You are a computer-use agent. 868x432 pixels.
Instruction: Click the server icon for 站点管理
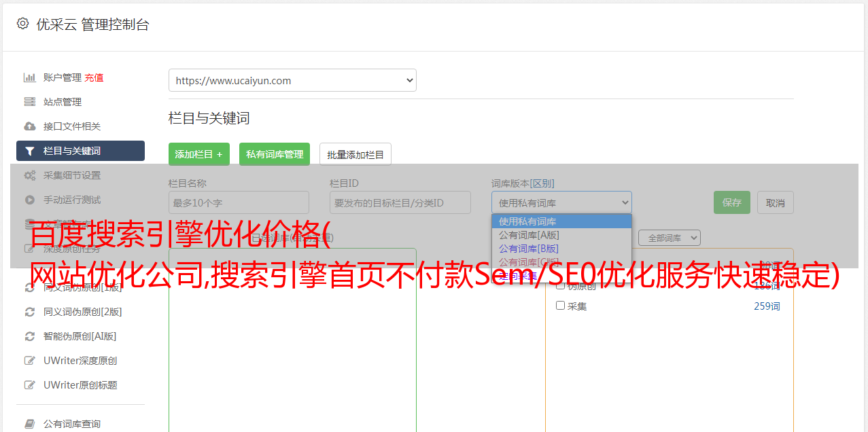29,102
